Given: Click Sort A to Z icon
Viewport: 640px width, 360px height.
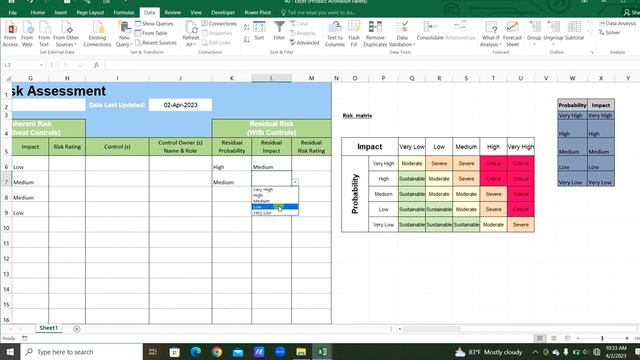Looking at the screenshot, I should click(247, 27).
